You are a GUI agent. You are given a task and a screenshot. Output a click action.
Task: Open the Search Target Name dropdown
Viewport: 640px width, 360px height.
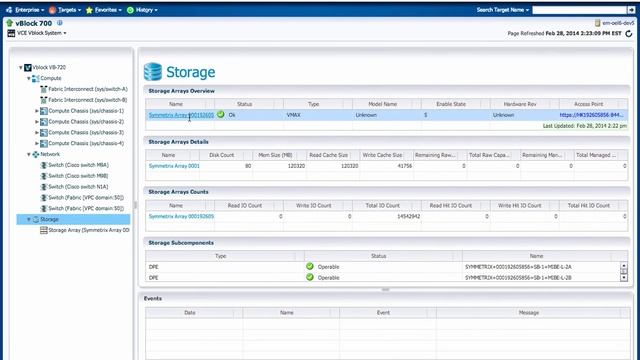point(502,10)
